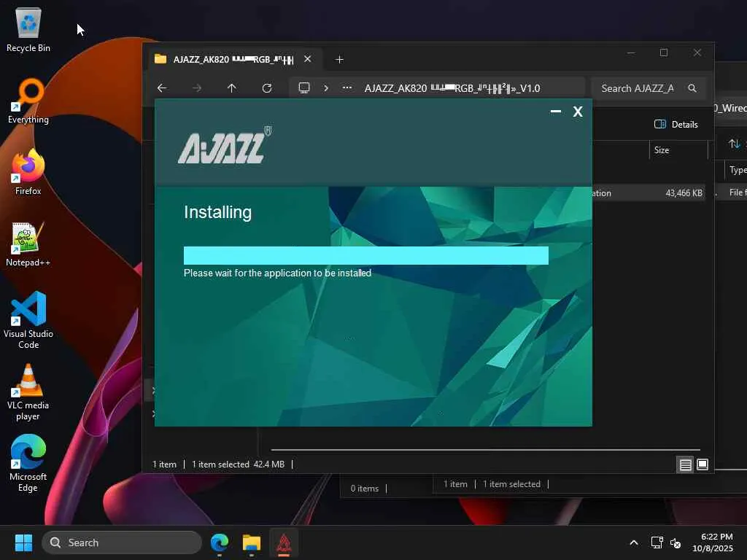Click the Type column in background window

[x=737, y=170]
